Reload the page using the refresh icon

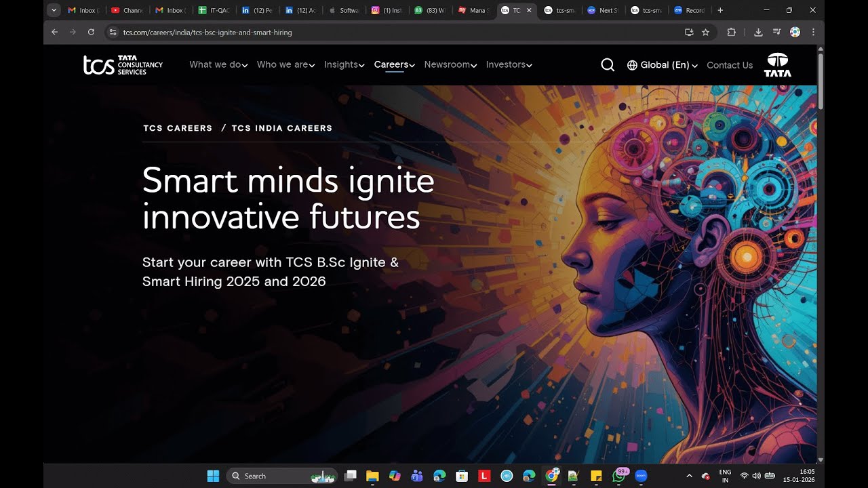92,32
